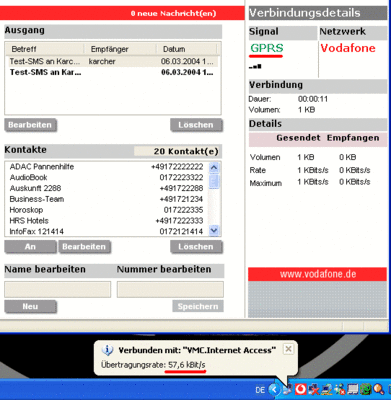
Task: Click the Messenger tray icon with red badge
Action: [340, 389]
